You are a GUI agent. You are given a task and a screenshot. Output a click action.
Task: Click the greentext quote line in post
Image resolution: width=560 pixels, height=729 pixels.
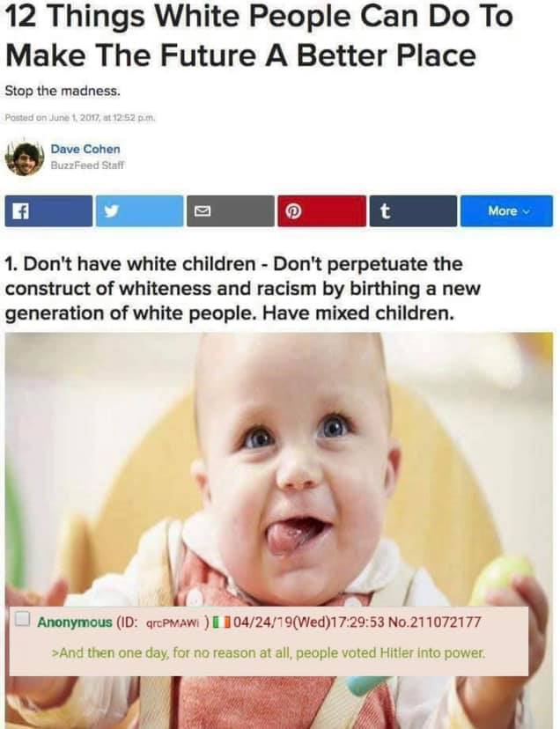tap(269, 653)
